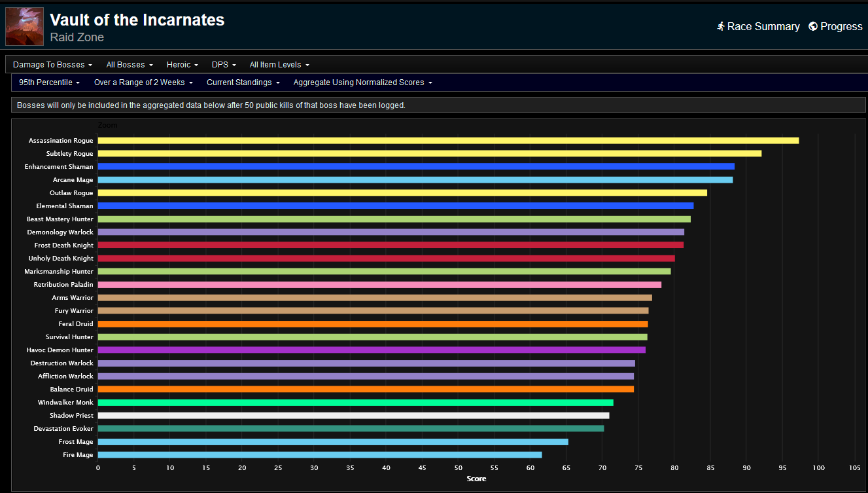
Task: Click the Retribution Paladin pink bar
Action: pos(379,285)
